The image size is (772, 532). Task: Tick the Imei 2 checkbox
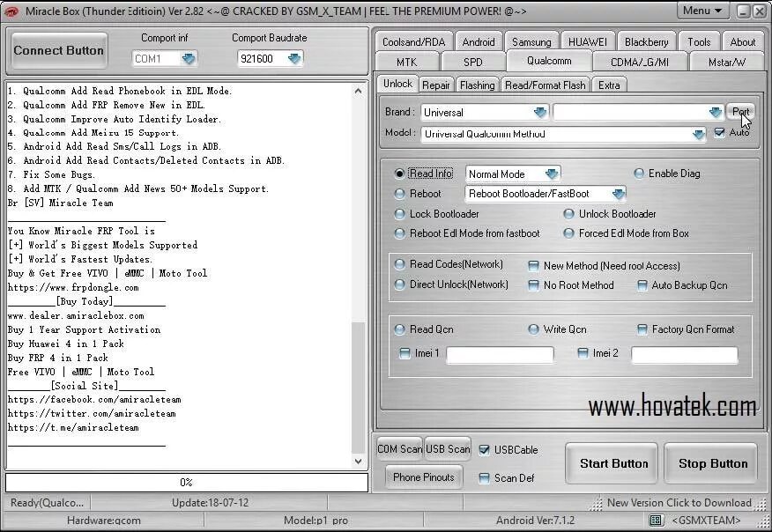coord(583,353)
